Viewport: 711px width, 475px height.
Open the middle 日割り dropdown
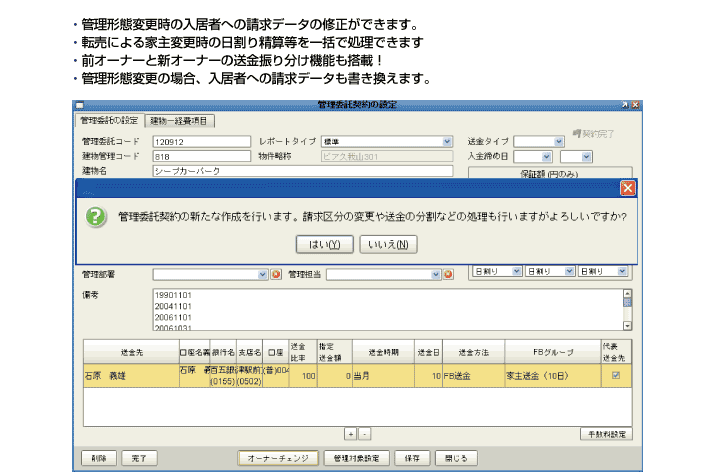click(570, 271)
